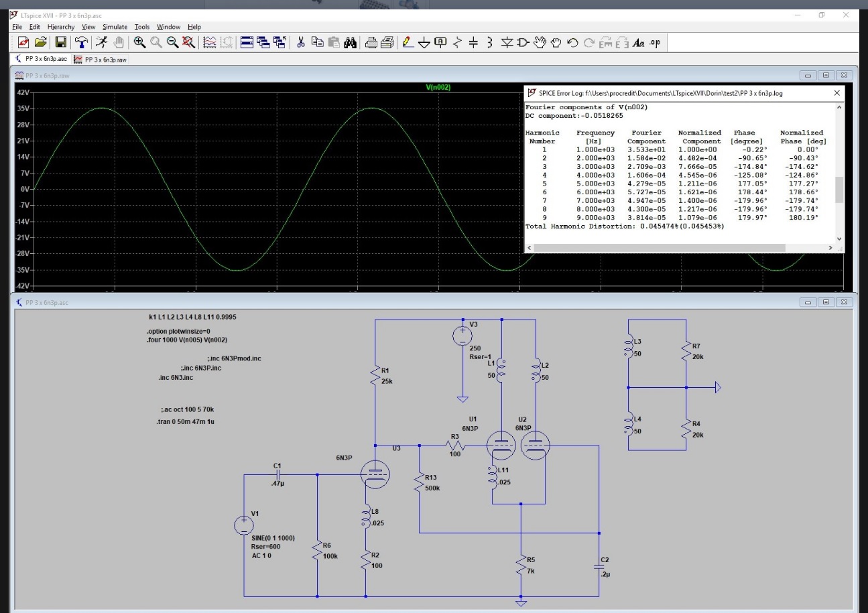Run the simulation with the running man icon
868x613 pixels.
(x=103, y=43)
